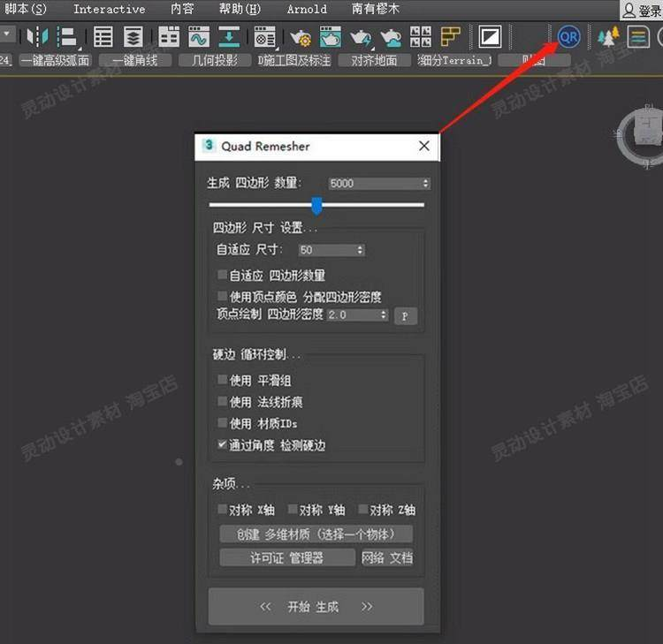Screen dimensions: 663x644
Task: Click the 细分Terrain script button
Action: (x=454, y=60)
